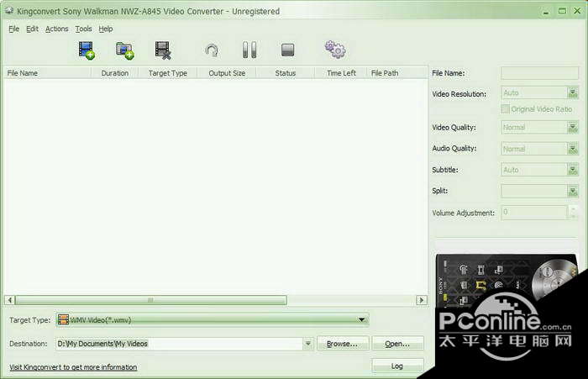Image resolution: width=588 pixels, height=379 pixels.
Task: Click the scroll right arrow of file list
Action: tap(422, 300)
